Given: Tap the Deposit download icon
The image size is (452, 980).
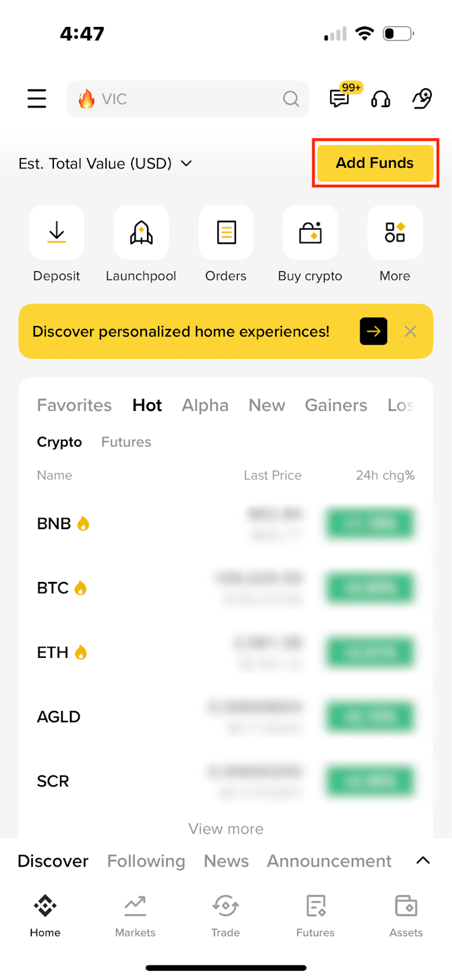Looking at the screenshot, I should coord(56,233).
